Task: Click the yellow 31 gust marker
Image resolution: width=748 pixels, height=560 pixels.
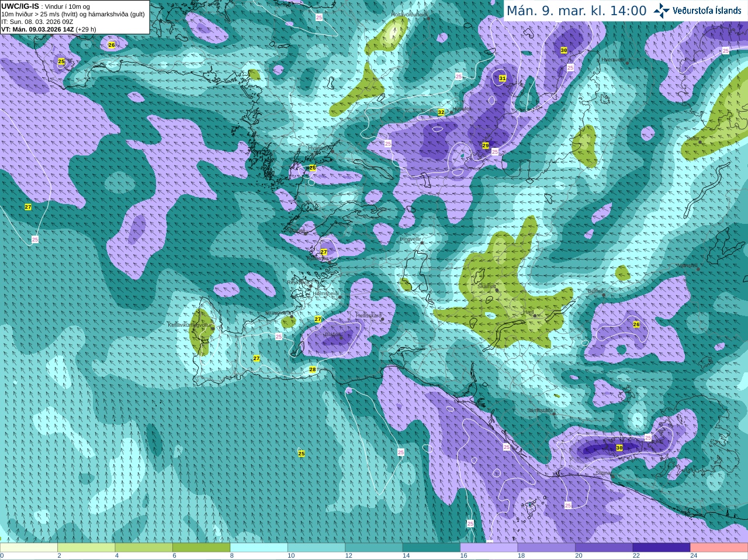Action: point(503,78)
